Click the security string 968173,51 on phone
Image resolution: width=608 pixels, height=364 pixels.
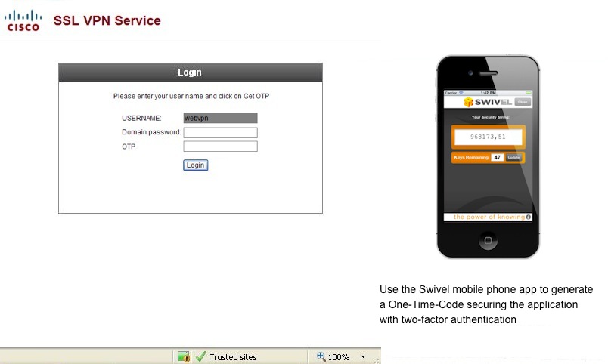click(489, 137)
